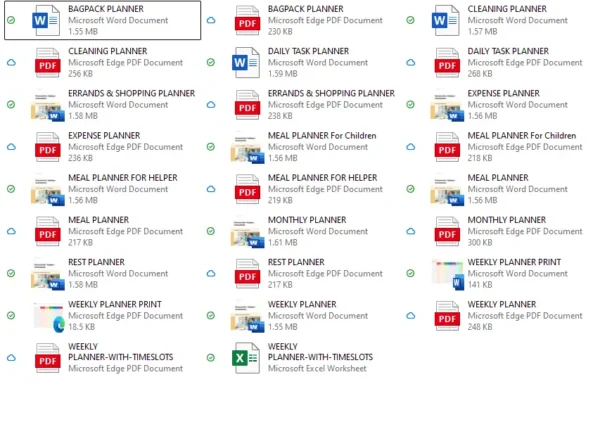Open MONTHLY PLANNER Word thumbnail
The height and width of the screenshot is (422, 600).
[248, 232]
